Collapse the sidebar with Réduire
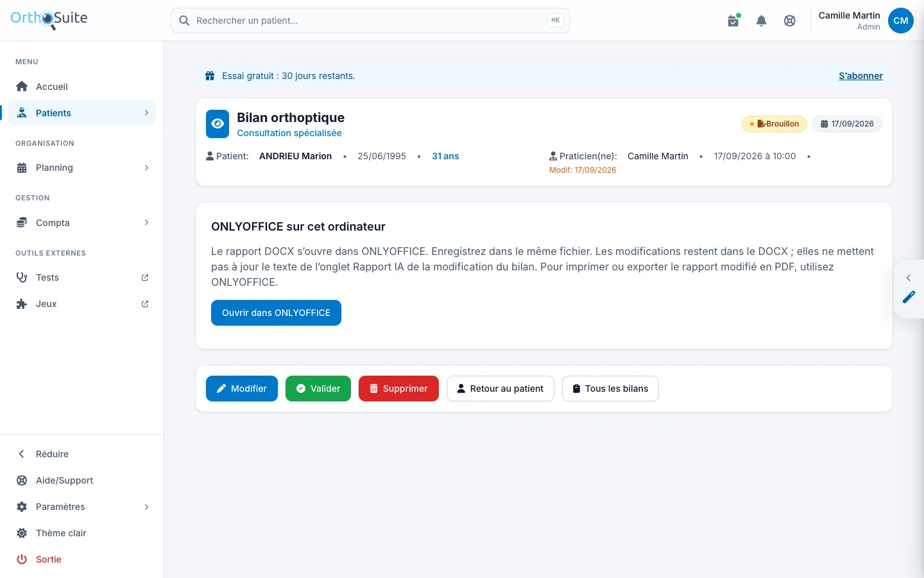 pos(82,454)
